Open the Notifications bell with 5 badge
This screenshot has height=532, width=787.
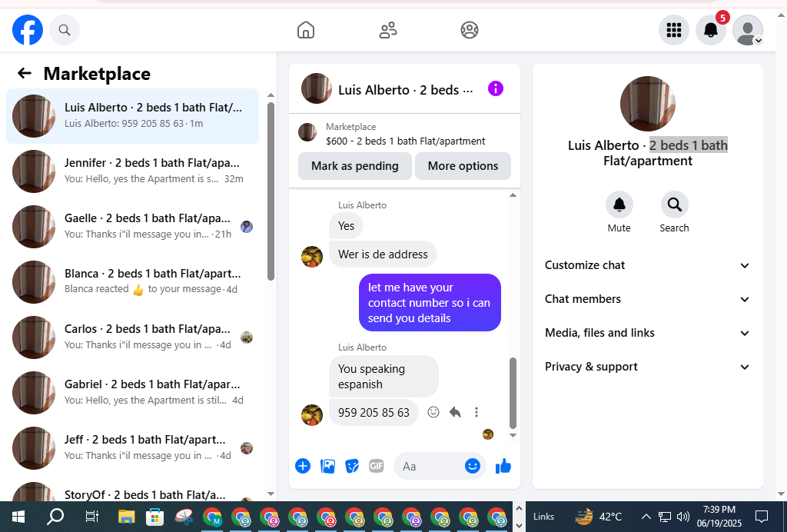point(711,30)
